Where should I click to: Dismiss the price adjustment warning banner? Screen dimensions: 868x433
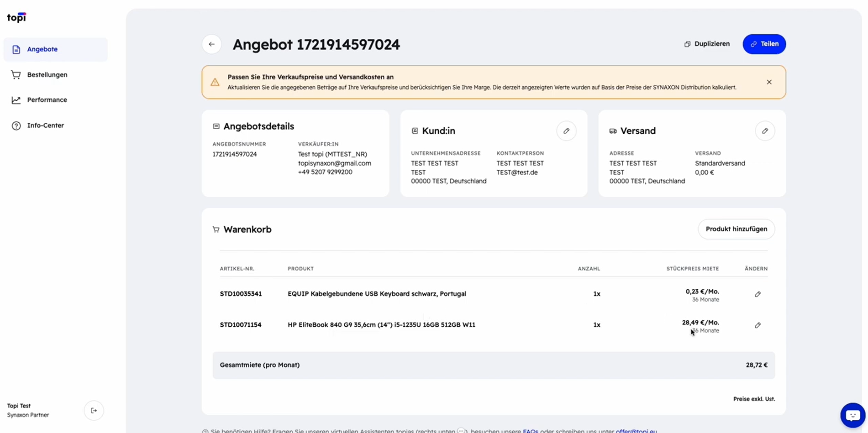(769, 82)
